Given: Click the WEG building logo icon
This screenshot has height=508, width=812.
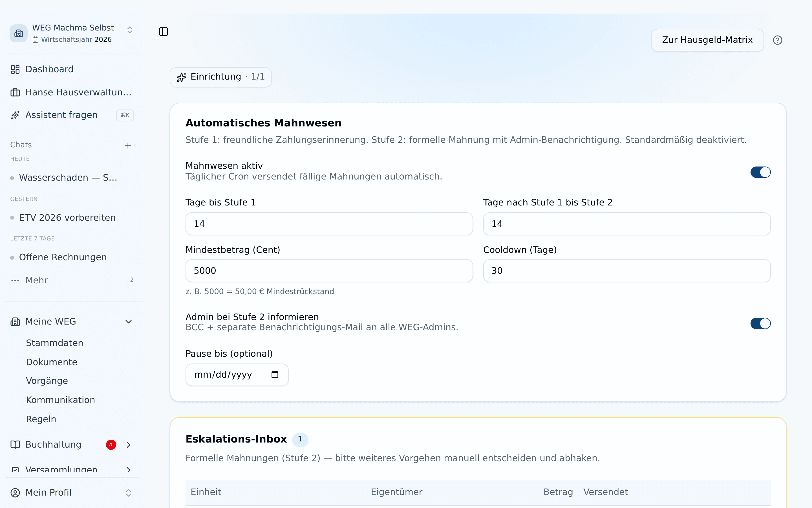Looking at the screenshot, I should 18,33.
